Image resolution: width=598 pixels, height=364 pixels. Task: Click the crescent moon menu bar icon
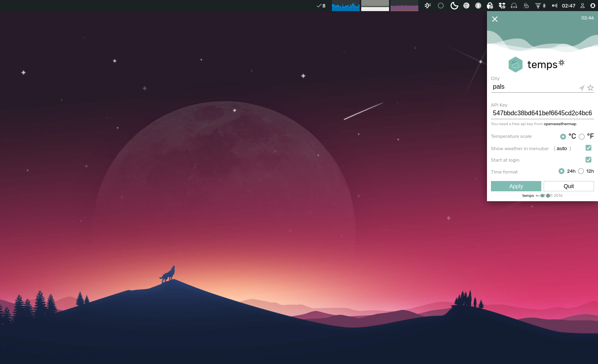coord(454,6)
